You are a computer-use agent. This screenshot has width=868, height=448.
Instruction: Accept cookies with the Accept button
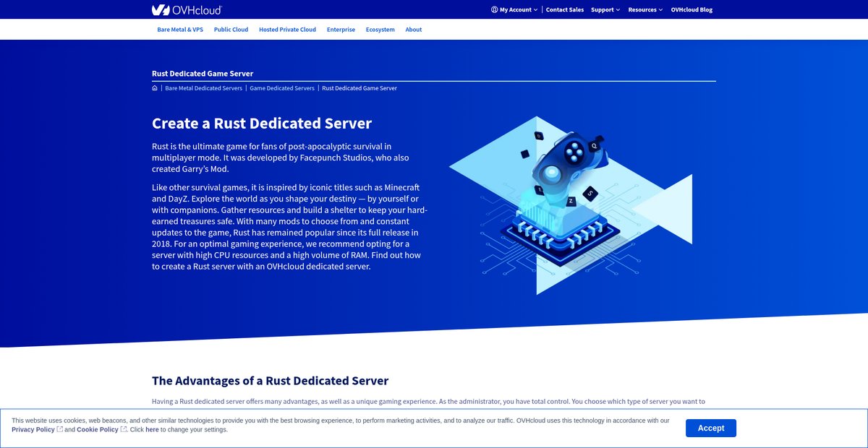click(x=711, y=428)
